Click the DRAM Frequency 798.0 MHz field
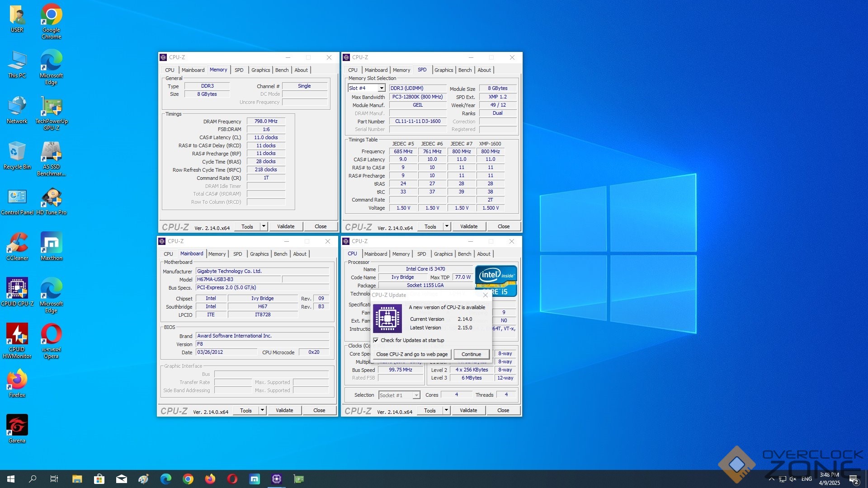This screenshot has height=488, width=868. (x=266, y=121)
